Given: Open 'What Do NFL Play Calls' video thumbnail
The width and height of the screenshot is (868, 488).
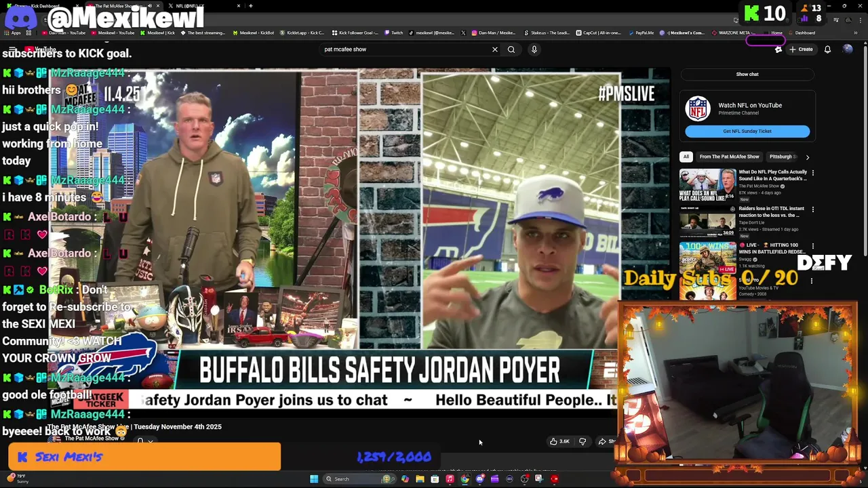Looking at the screenshot, I should [707, 184].
